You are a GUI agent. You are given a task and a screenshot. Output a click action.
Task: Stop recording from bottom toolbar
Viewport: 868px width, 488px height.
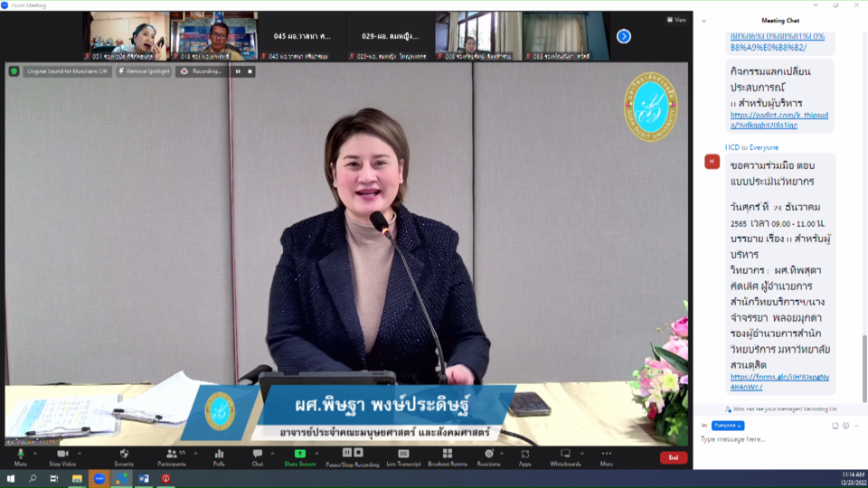(x=359, y=453)
